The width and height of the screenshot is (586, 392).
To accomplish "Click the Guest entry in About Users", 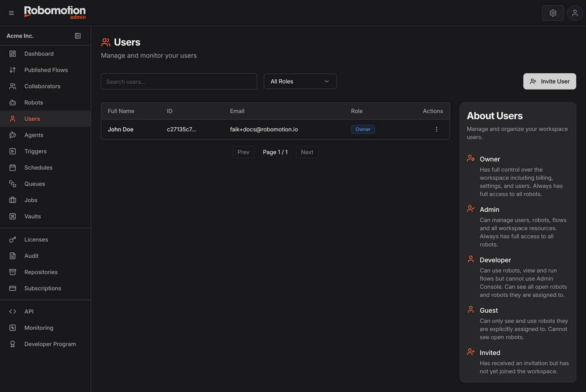I will 489,310.
